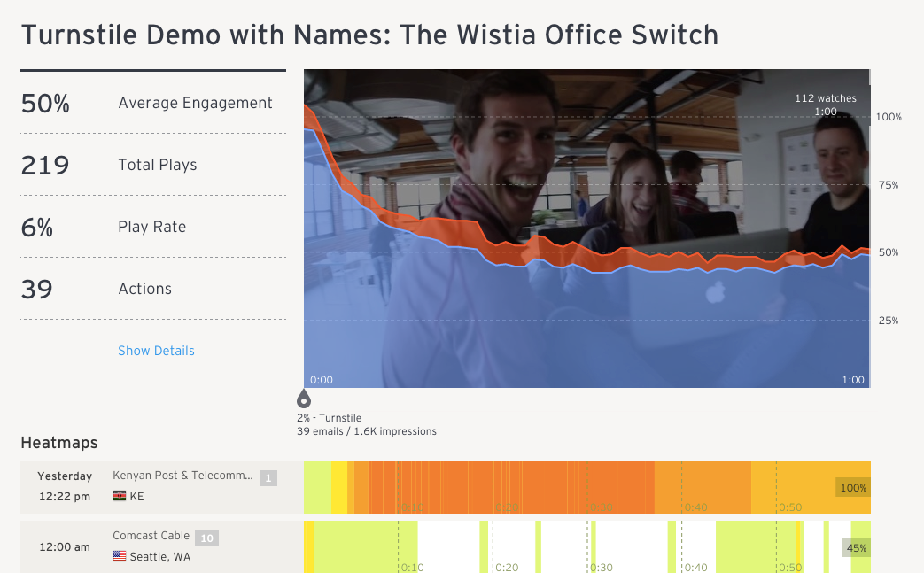This screenshot has height=573, width=924.
Task: Open the Comcast Cable visit count badge 10
Action: point(206,538)
